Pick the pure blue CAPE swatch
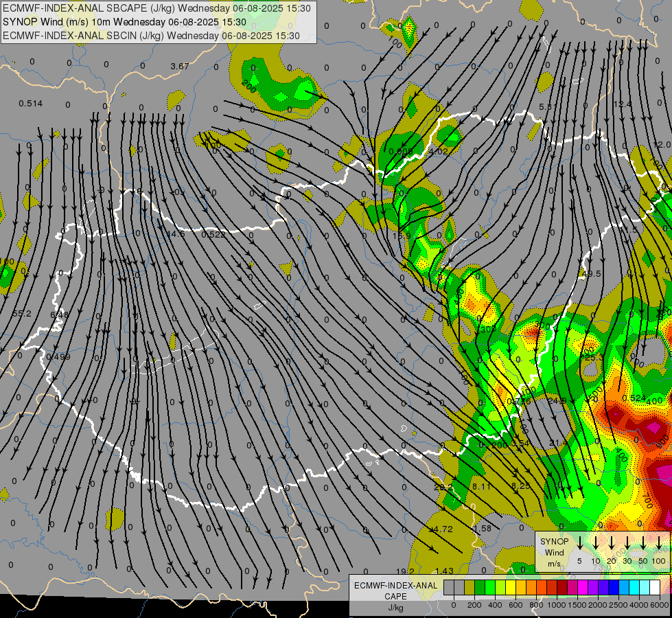672x618 pixels. [614, 588]
